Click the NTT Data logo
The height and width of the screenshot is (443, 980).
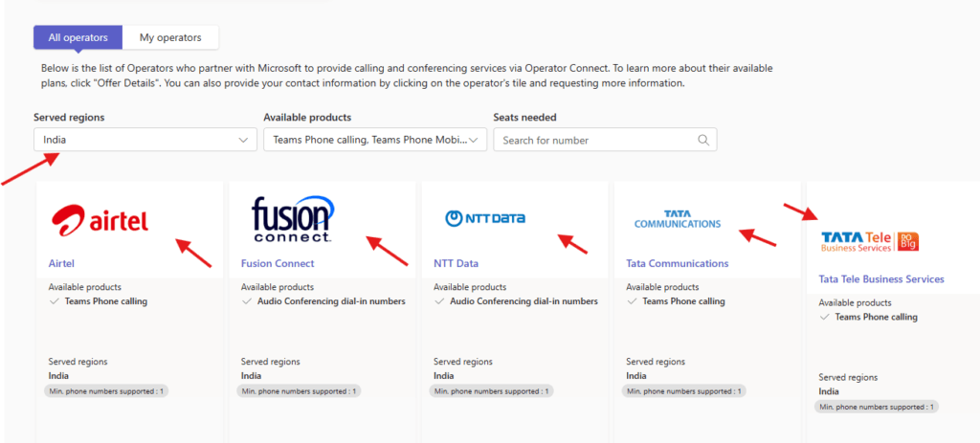click(x=485, y=219)
